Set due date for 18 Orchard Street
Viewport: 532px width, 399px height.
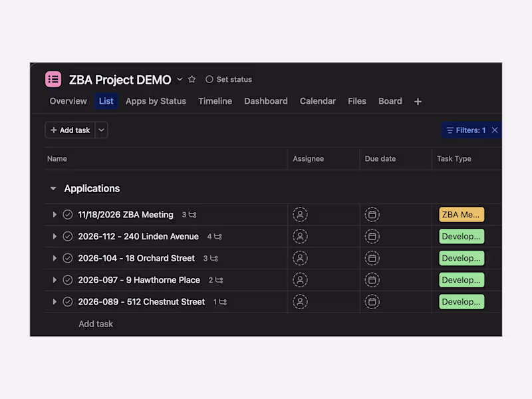(x=372, y=258)
